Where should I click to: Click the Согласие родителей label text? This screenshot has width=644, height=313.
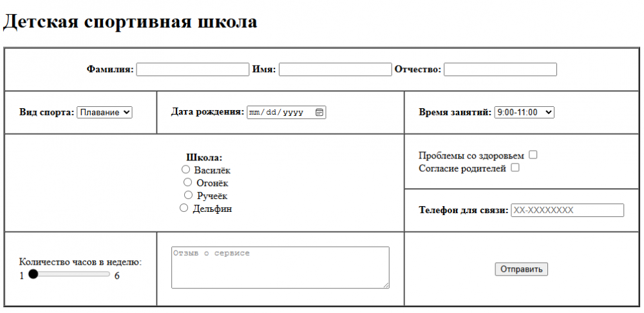pos(462,168)
